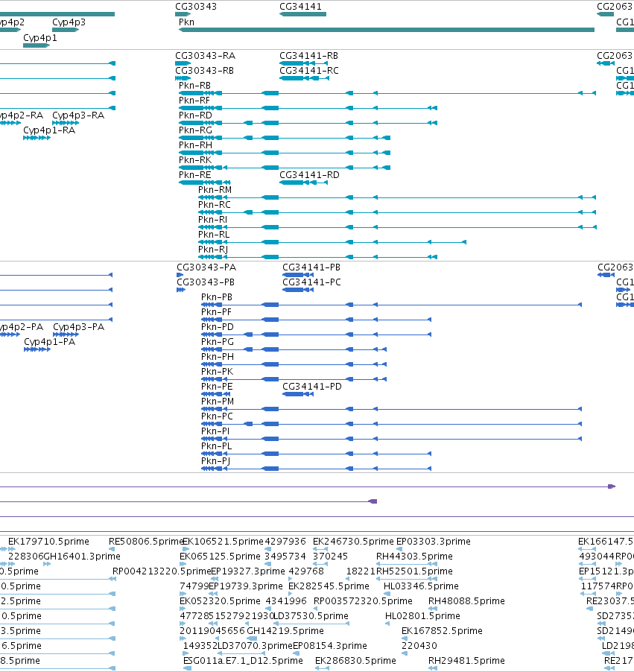Choose the Pkn-PI protein label
This screenshot has height=672, width=634.
pos(215,431)
